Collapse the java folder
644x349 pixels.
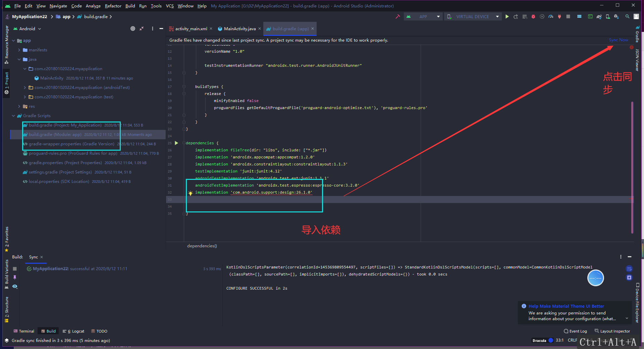click(19, 59)
